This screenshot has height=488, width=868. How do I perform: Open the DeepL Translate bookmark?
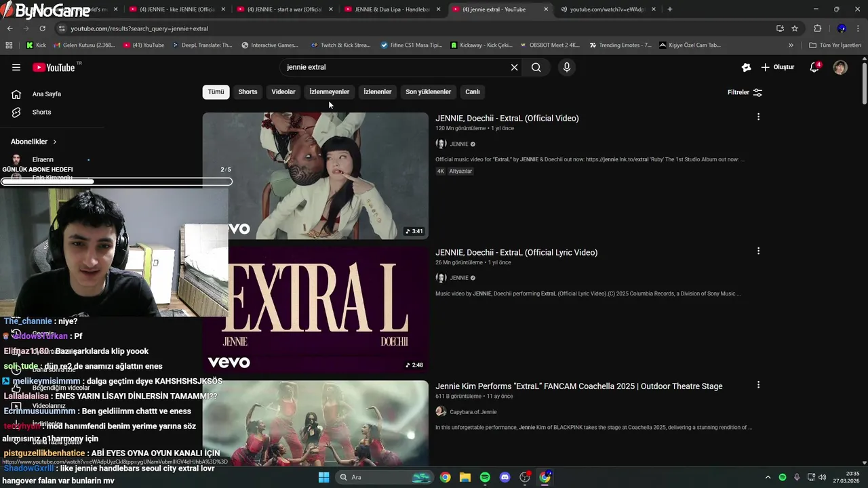click(202, 45)
